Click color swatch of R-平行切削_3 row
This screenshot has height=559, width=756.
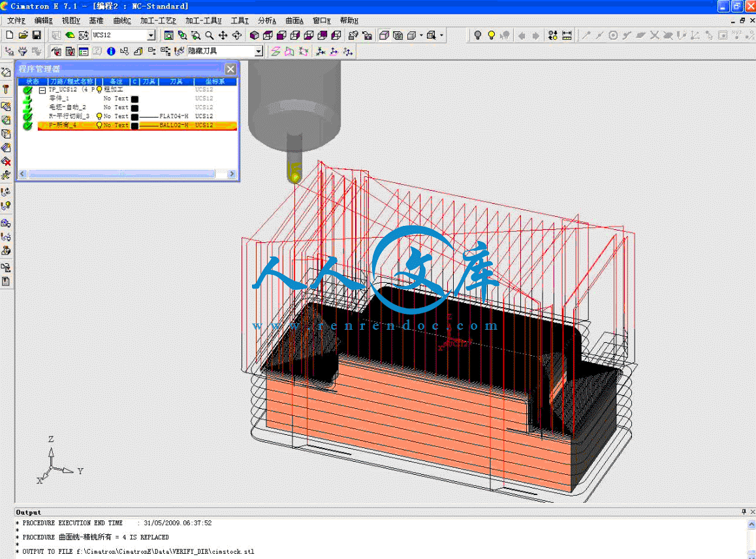point(135,117)
